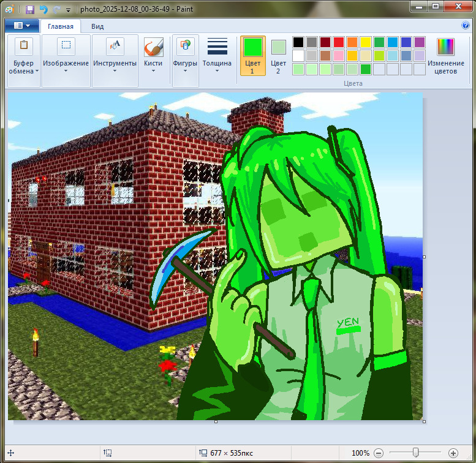
Task: Pick the saturated green custom swatch in the bottom row
Action: click(366, 69)
